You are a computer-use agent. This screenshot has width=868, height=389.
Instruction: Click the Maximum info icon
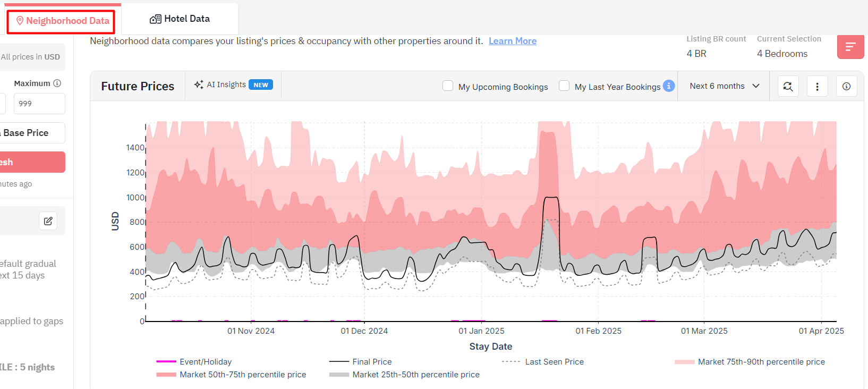(x=57, y=83)
